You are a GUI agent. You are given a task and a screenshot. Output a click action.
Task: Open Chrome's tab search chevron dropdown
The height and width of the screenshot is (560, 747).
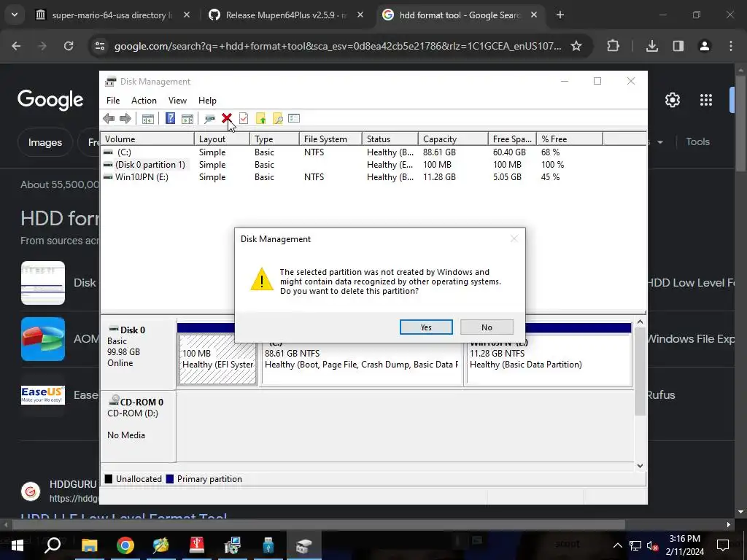click(15, 15)
